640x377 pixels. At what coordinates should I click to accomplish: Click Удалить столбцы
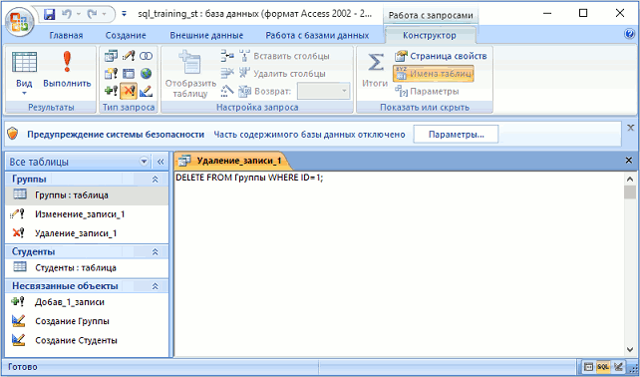pos(282,73)
